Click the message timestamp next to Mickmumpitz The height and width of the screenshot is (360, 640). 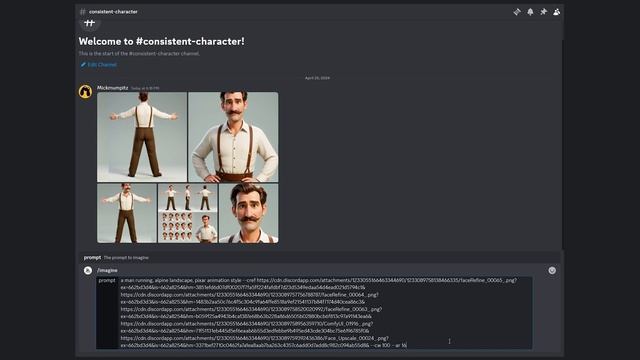[145, 88]
